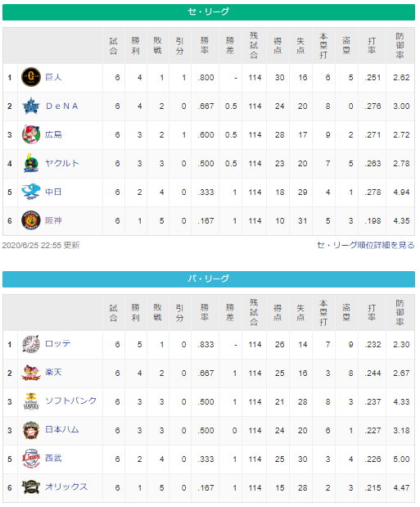This screenshot has width=420, height=507.
Task: Click the Giants team logo icon
Action: pos(31,77)
